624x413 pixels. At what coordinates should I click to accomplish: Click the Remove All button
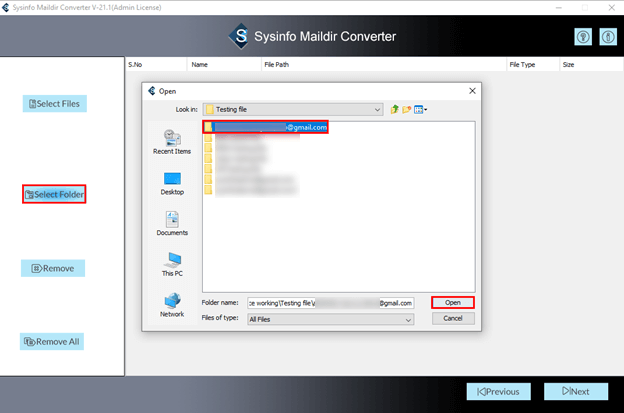pos(52,342)
